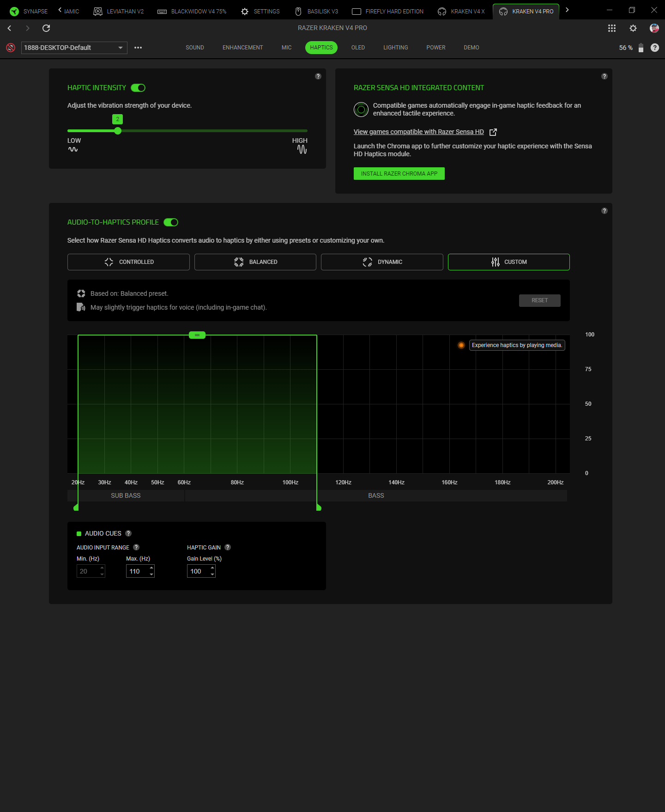Show help for Haptic Intensity panel
The height and width of the screenshot is (812, 665).
(318, 76)
